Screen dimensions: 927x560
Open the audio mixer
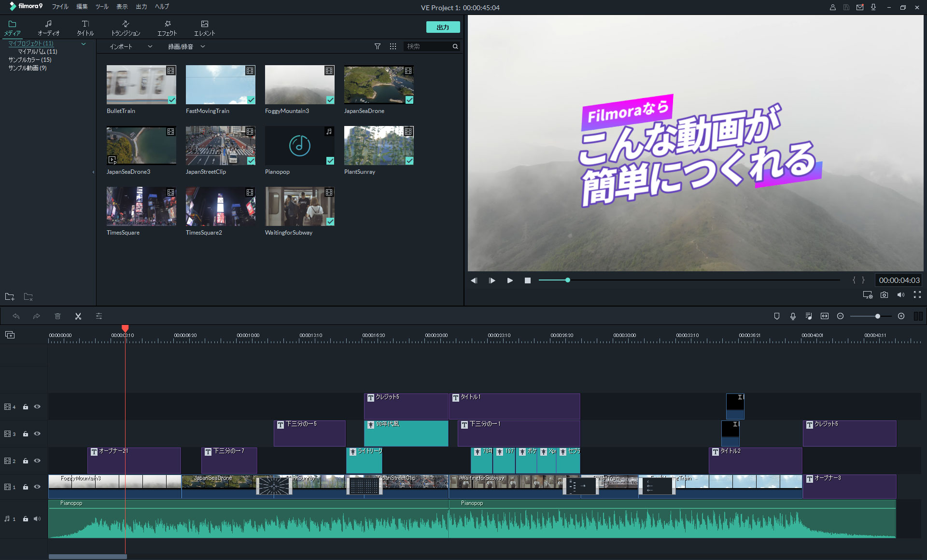pos(809,316)
